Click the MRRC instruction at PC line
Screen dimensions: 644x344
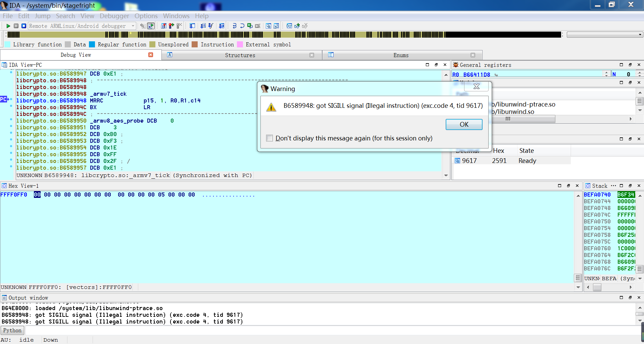tap(96, 100)
